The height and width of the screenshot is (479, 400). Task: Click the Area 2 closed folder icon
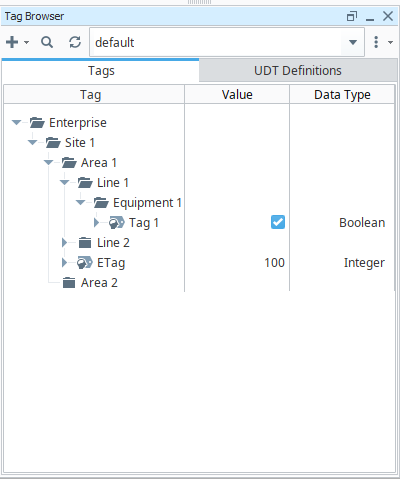click(x=69, y=283)
